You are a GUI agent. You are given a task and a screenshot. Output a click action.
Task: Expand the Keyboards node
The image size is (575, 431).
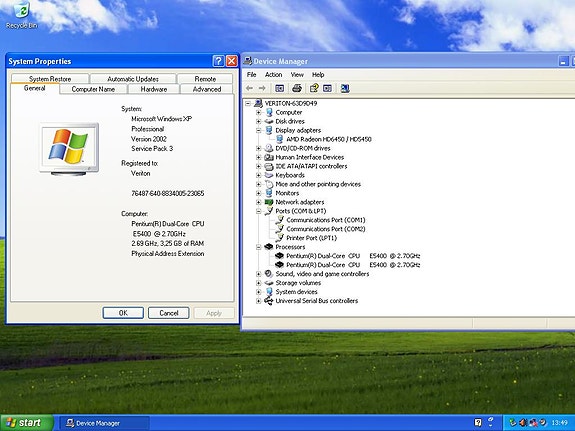[259, 175]
